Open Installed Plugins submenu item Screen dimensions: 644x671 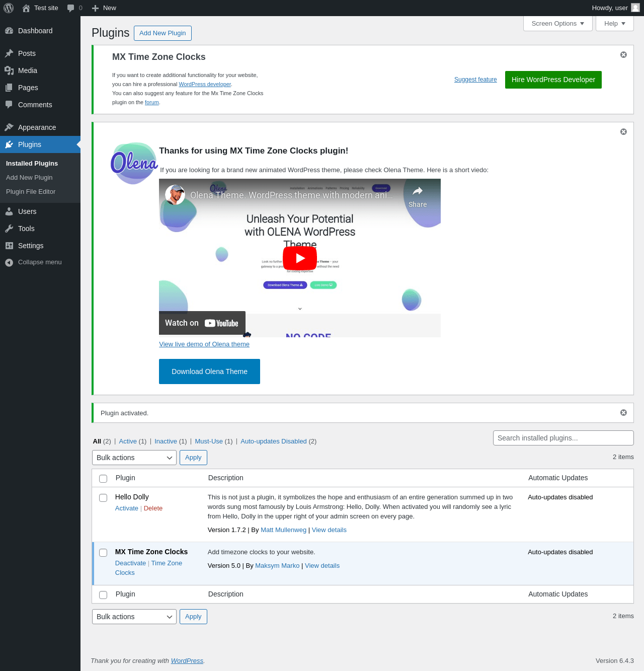[x=32, y=164]
